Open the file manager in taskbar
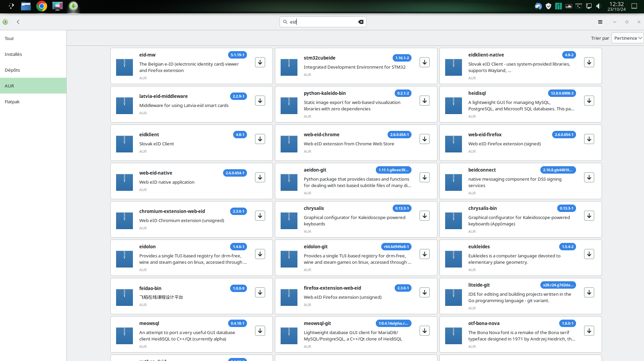The height and width of the screenshot is (361, 644). tap(26, 6)
